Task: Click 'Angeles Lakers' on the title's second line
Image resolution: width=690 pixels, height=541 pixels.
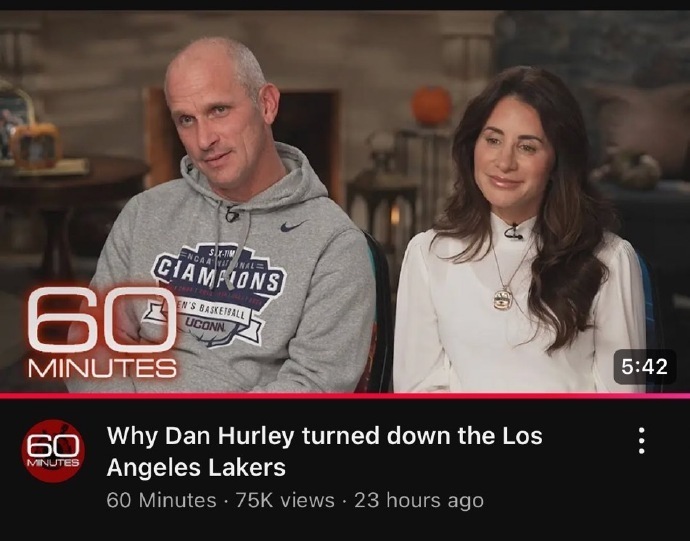Action: tap(196, 467)
